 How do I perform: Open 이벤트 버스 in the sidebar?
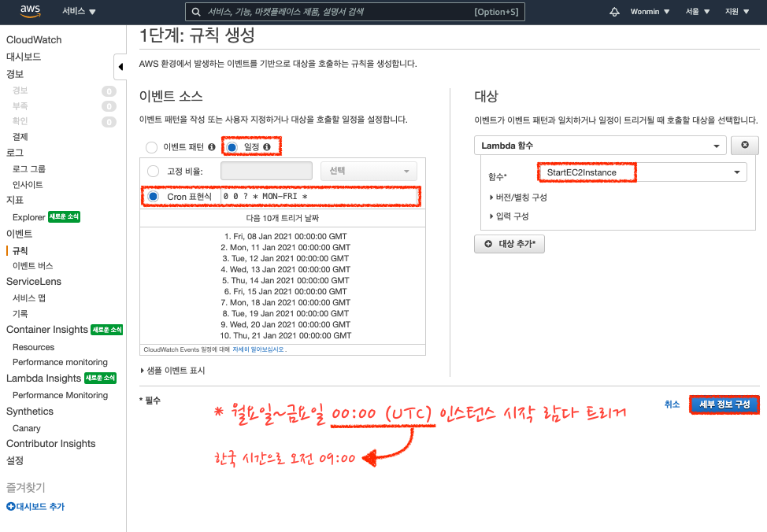pyautogui.click(x=32, y=266)
